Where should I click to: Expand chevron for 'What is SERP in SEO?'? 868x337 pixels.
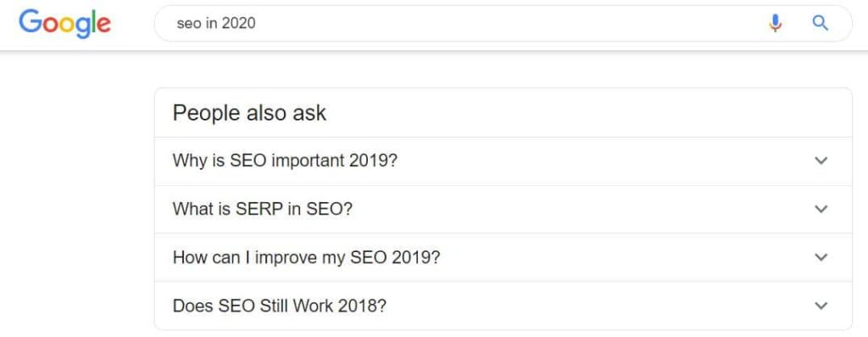821,209
